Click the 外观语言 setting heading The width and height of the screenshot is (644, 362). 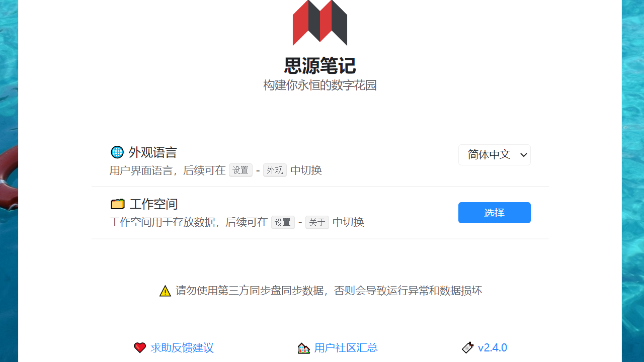click(153, 152)
